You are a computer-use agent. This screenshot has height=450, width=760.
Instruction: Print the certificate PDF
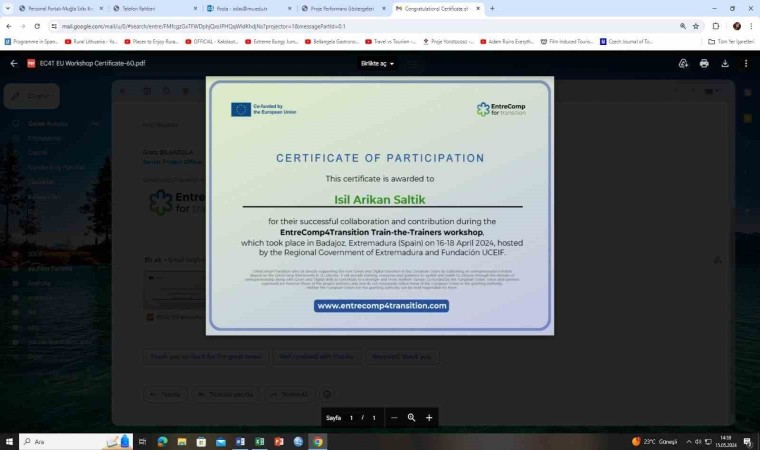pos(704,63)
